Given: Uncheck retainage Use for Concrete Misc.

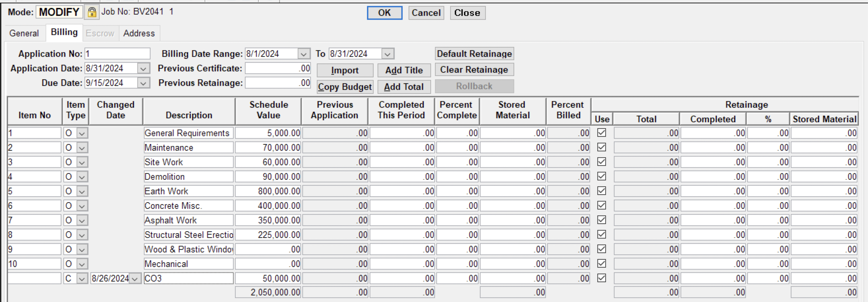Looking at the screenshot, I should click(x=601, y=205).
